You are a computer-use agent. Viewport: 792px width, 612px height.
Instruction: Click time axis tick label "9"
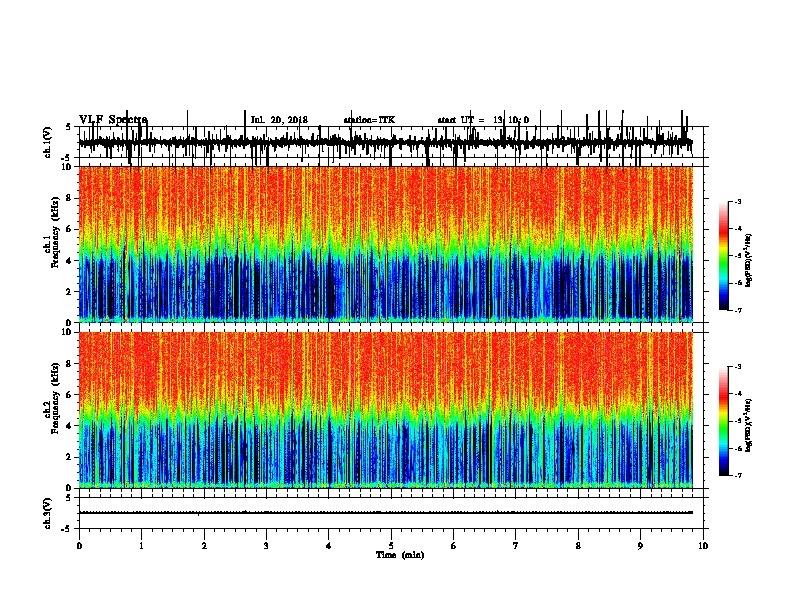640,546
